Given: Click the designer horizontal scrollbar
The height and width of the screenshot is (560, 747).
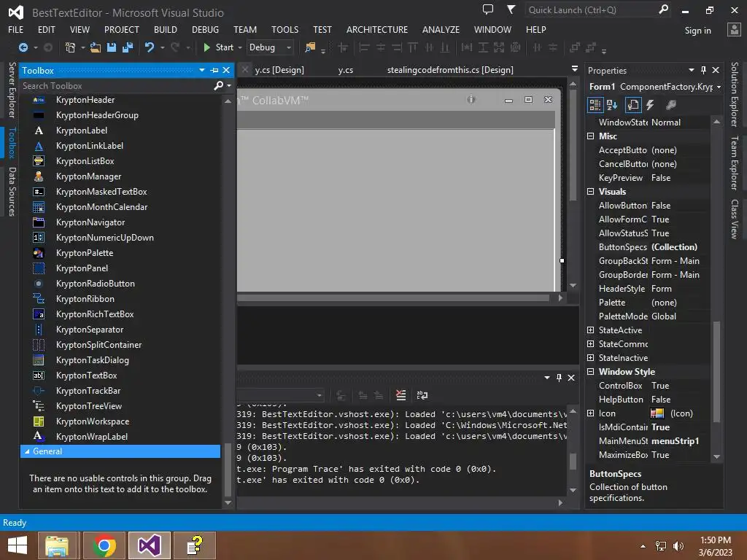Looking at the screenshot, I should point(393,298).
